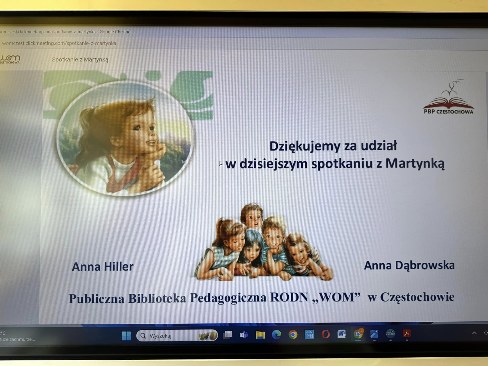Open Google Chrome from the taskbar
Screen dimensions: 488x366
pos(293,335)
